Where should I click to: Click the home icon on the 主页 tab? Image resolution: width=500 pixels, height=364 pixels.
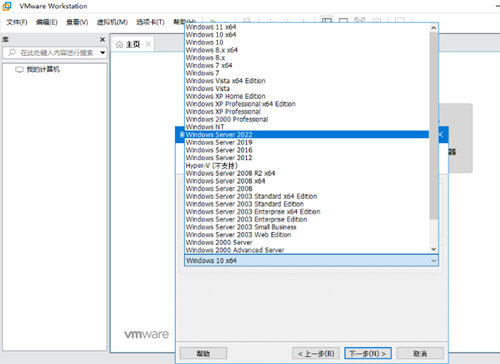(119, 44)
